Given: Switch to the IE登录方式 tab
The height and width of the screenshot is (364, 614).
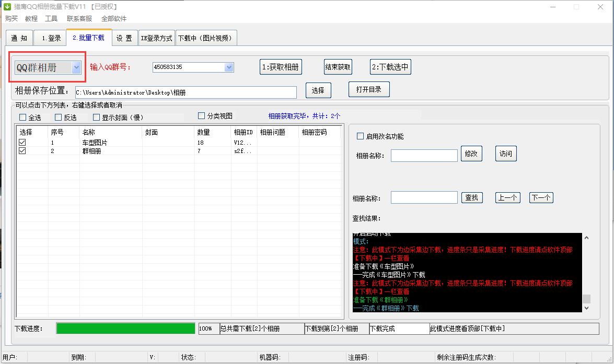Looking at the screenshot, I should [157, 38].
